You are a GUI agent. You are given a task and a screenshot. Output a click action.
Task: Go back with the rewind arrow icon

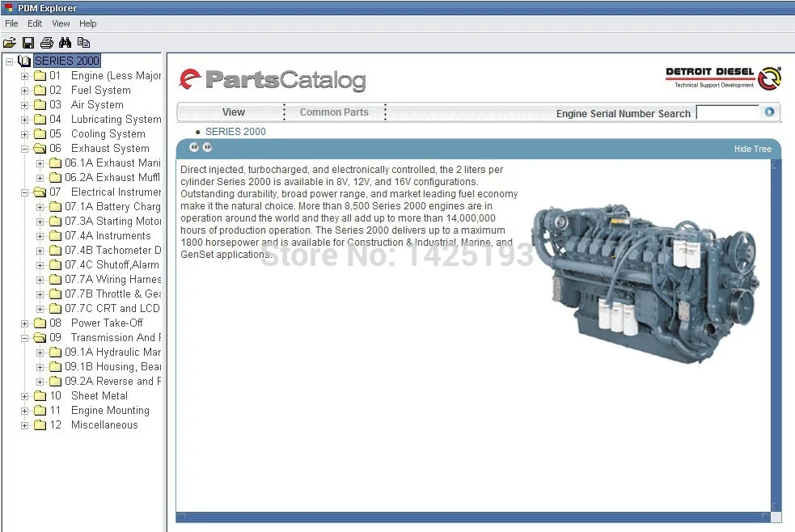pos(193,147)
